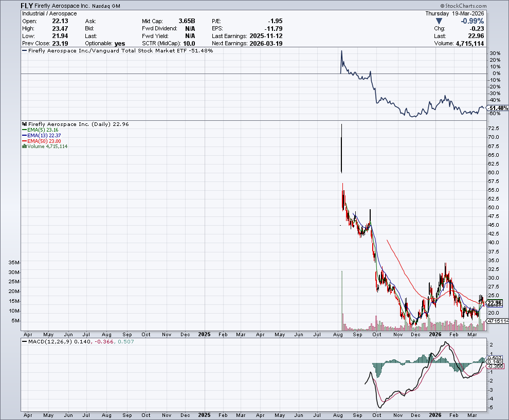Screen dimensions: 509x420
Task: Click the 22.96 price label on the axis
Action: [x=493, y=303]
